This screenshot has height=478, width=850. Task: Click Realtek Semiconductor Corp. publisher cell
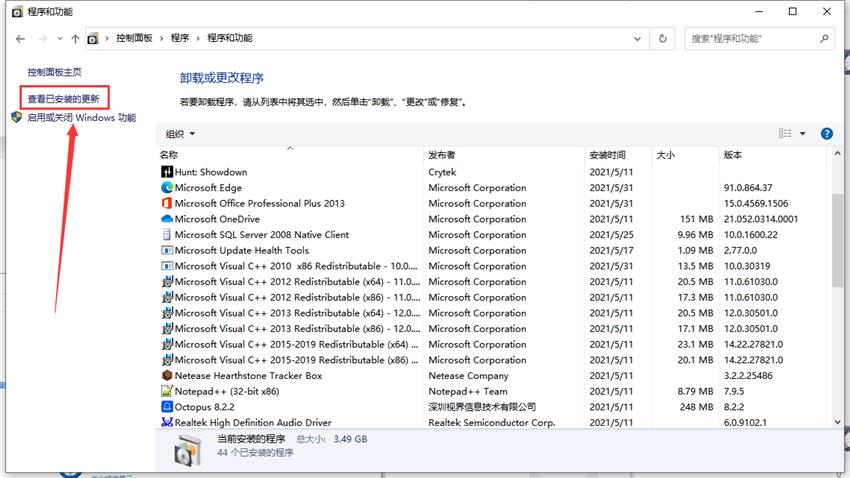[x=492, y=422]
